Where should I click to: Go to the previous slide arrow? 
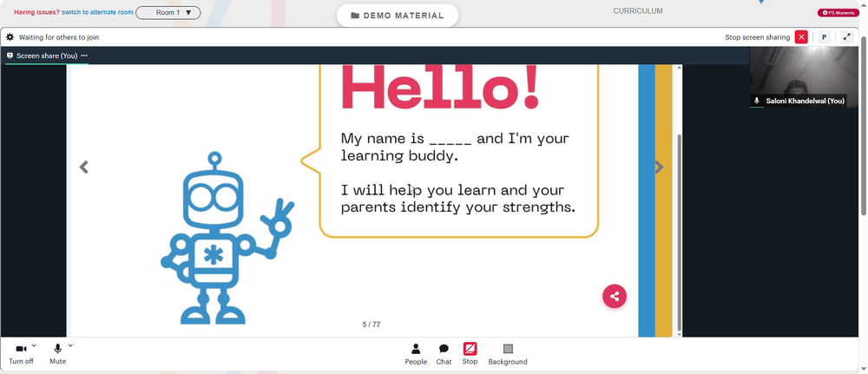click(83, 167)
